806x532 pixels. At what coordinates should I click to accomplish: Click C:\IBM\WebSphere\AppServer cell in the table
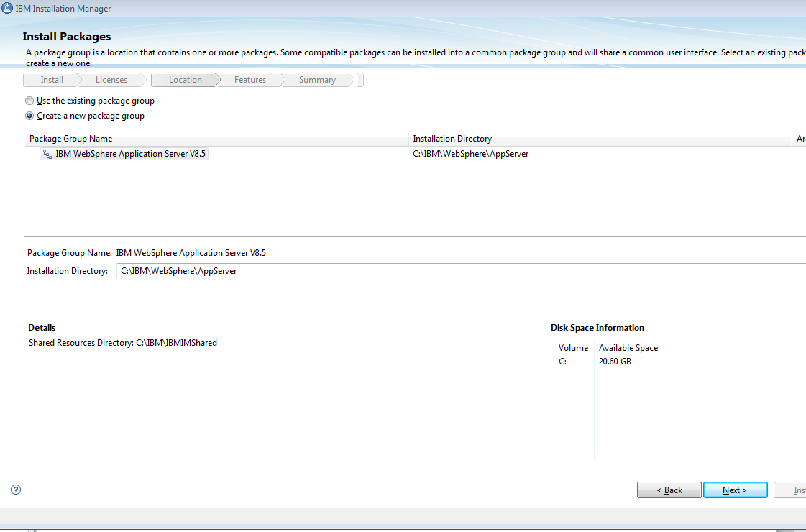pos(470,154)
